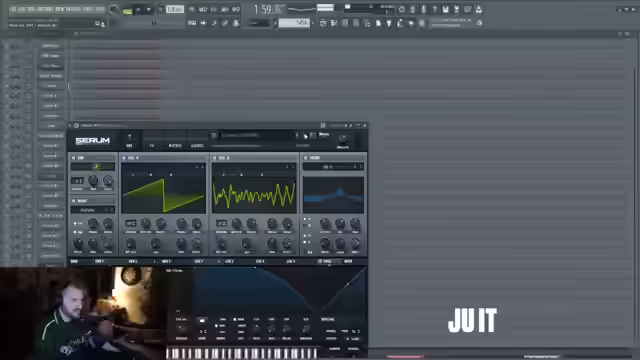Toggle filter routing A checkbox
The height and width of the screenshot is (360, 640).
pyautogui.click(x=305, y=219)
